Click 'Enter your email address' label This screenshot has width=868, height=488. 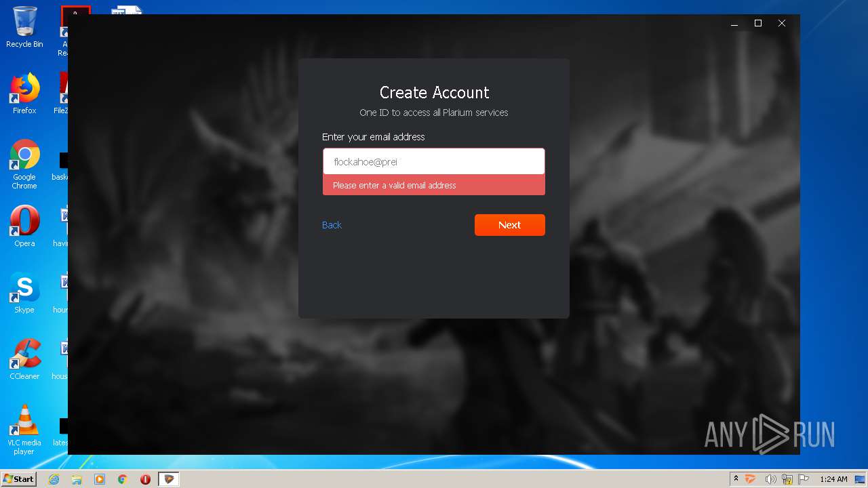(x=374, y=137)
